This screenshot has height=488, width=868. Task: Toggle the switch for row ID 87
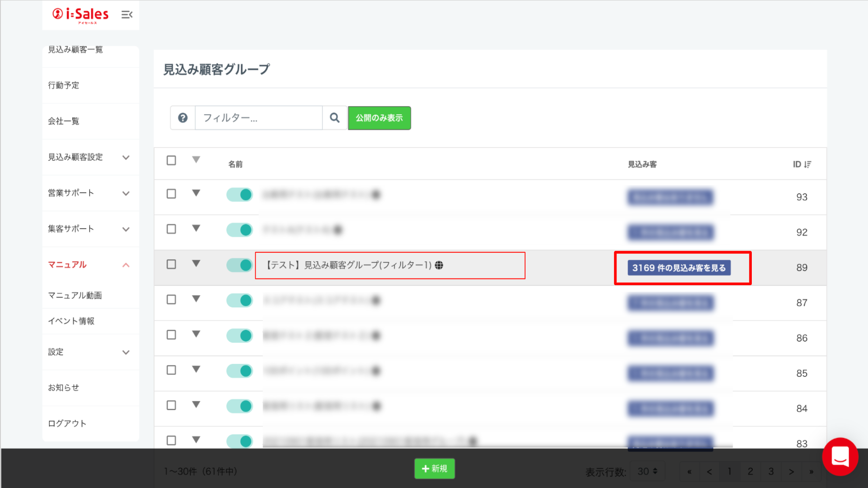coord(239,300)
